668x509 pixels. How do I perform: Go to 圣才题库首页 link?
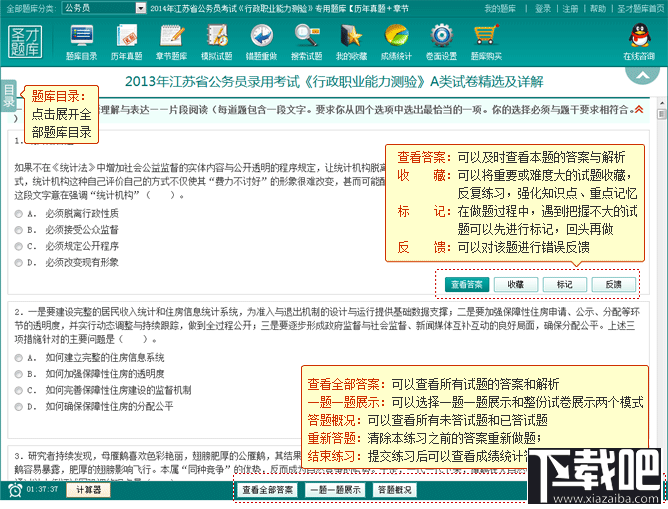[x=640, y=9]
